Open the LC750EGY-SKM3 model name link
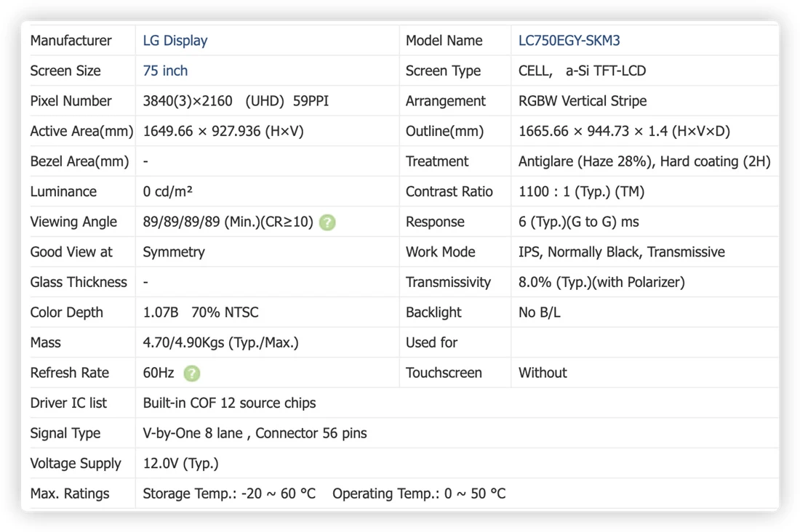The width and height of the screenshot is (800, 532). [569, 40]
